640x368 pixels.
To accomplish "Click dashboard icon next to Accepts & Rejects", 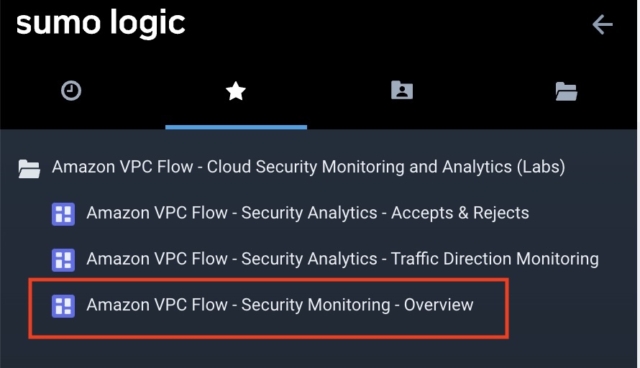I will pos(63,214).
